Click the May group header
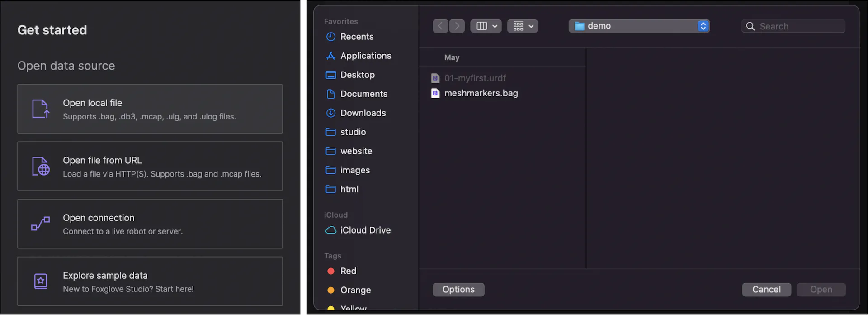Image resolution: width=868 pixels, height=315 pixels. [x=452, y=57]
